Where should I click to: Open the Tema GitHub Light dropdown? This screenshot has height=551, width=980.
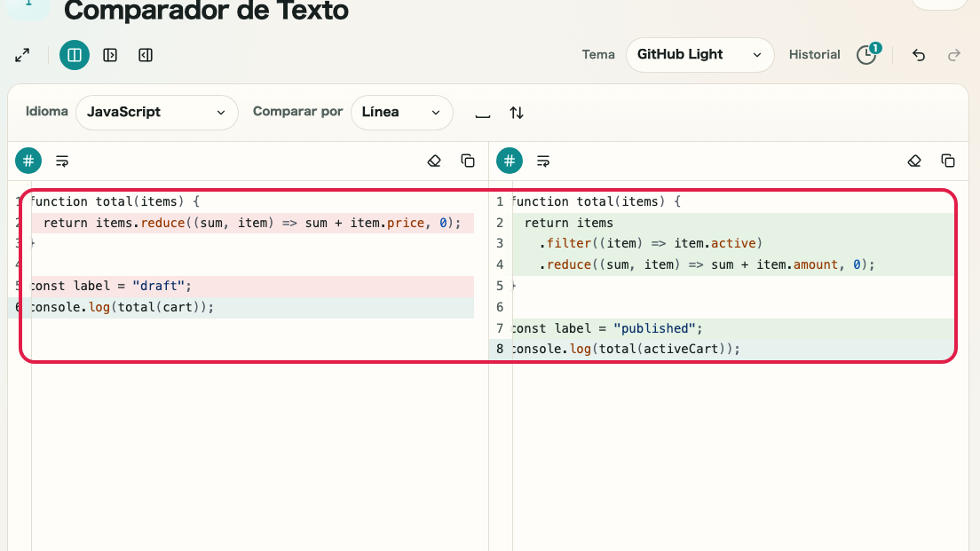click(700, 55)
